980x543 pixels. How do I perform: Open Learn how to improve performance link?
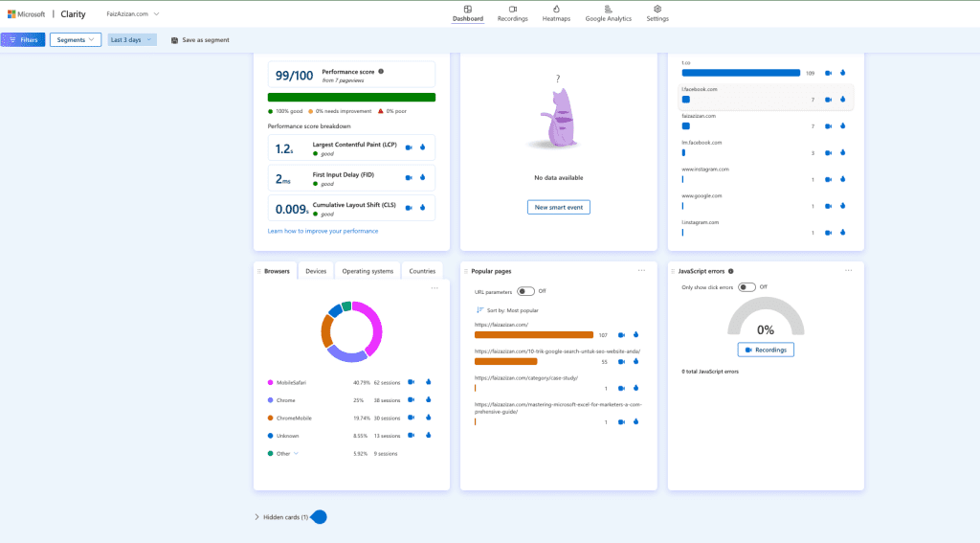[323, 231]
